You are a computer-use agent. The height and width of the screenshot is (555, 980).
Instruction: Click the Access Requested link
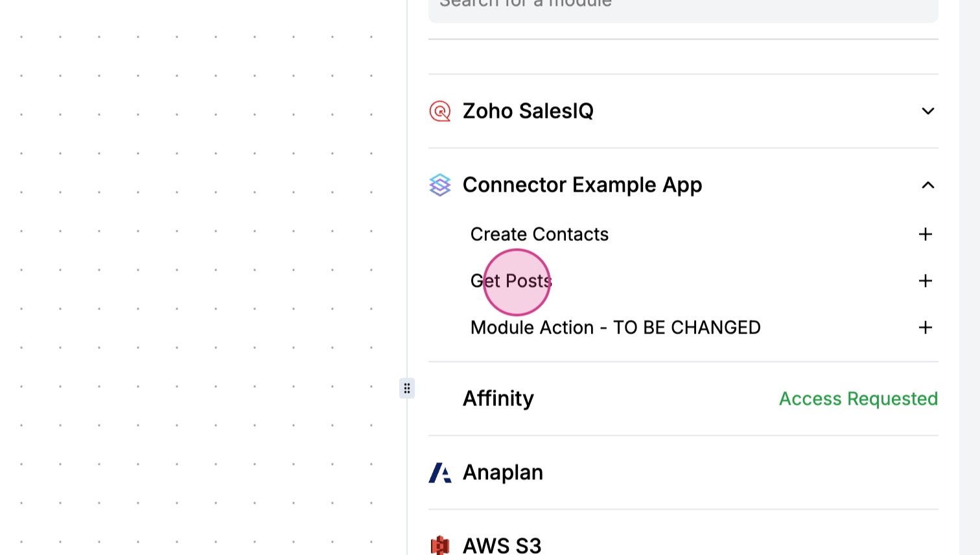point(857,399)
